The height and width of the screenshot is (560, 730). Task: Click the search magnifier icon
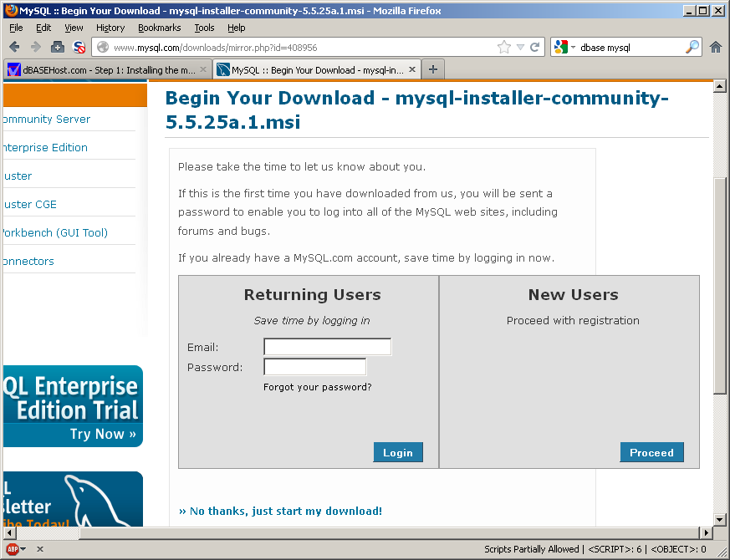pos(692,47)
